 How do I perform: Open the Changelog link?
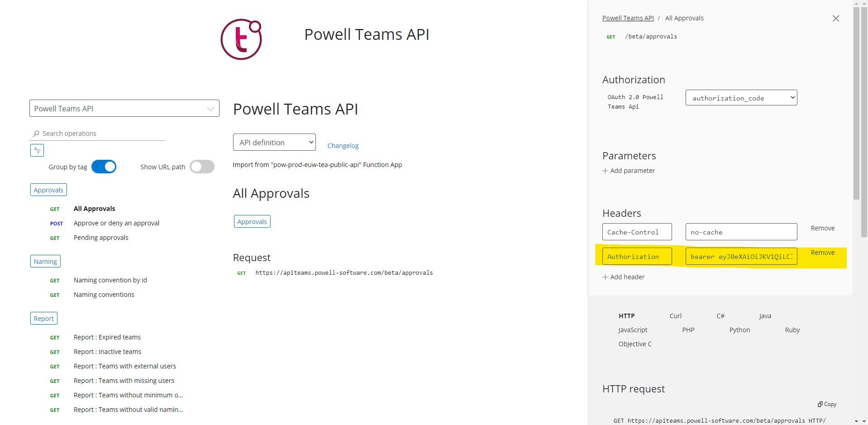point(343,146)
